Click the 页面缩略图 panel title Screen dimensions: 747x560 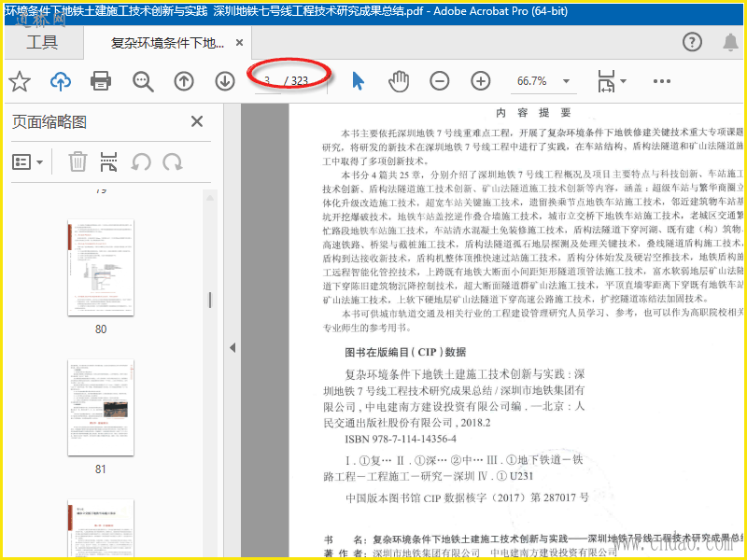(49, 122)
